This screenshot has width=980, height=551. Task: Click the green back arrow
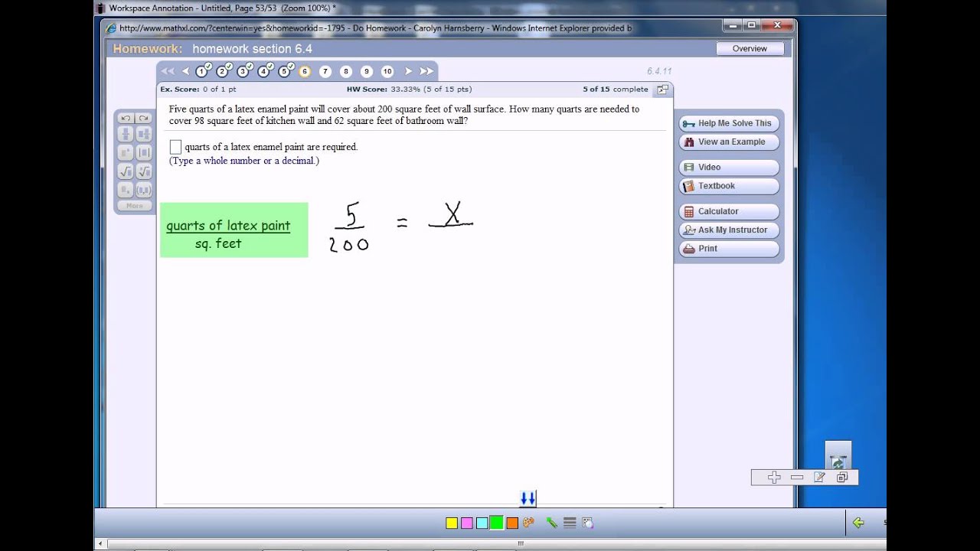858,523
